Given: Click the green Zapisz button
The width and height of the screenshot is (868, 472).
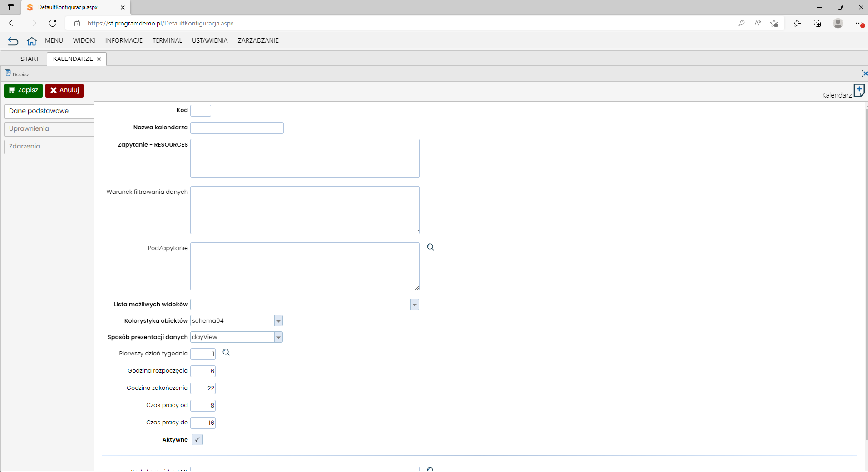Looking at the screenshot, I should coord(23,90).
